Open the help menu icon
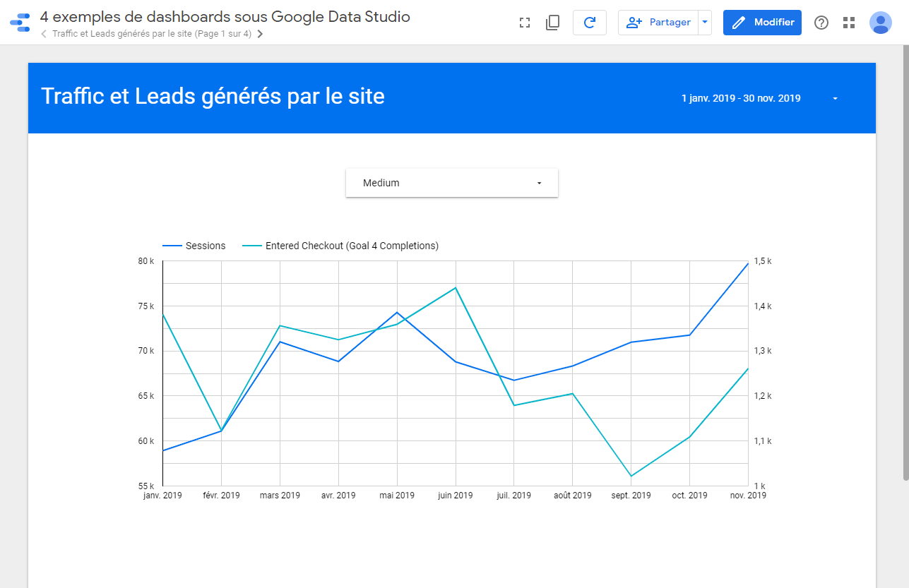909x588 pixels. 821,23
